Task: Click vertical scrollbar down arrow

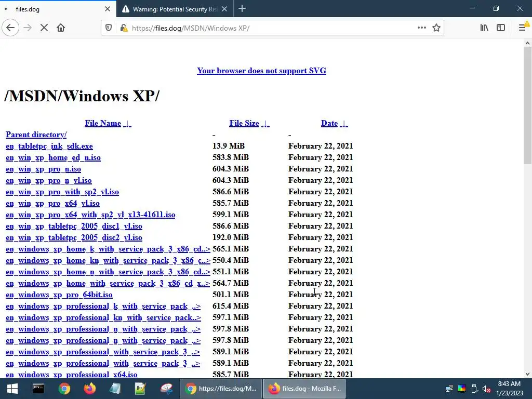Action: tap(527, 374)
